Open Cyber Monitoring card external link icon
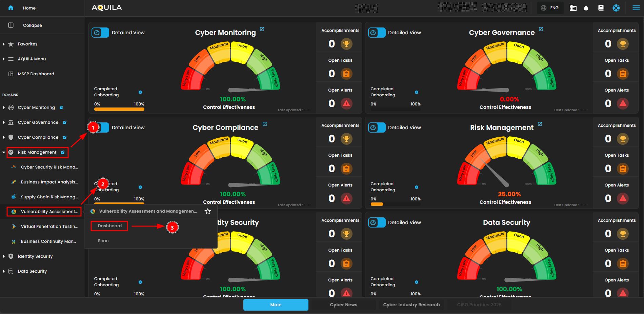 click(262, 29)
